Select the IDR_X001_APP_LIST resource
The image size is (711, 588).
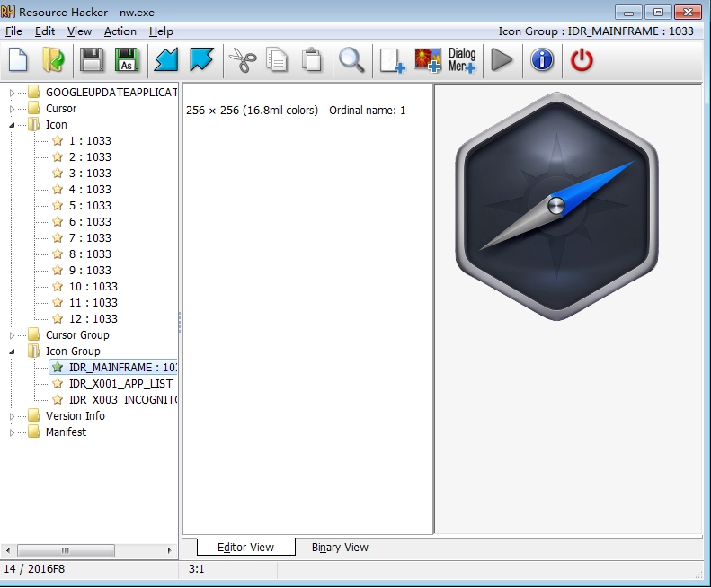pyautogui.click(x=120, y=384)
